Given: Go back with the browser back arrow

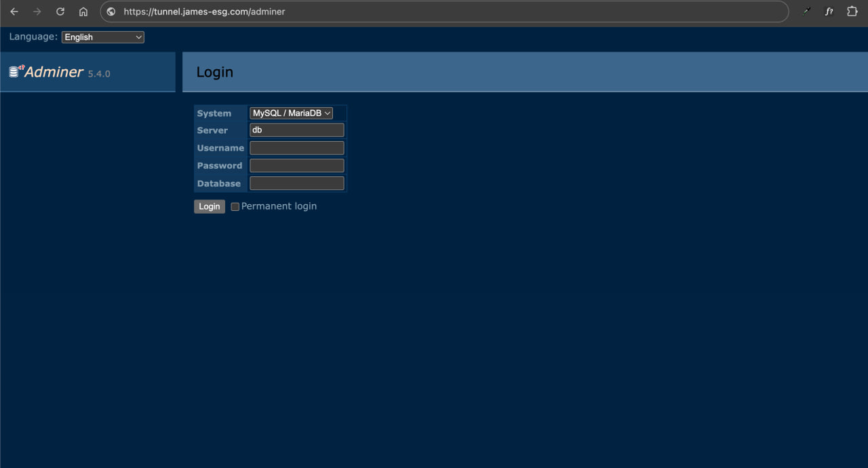Looking at the screenshot, I should tap(14, 12).
